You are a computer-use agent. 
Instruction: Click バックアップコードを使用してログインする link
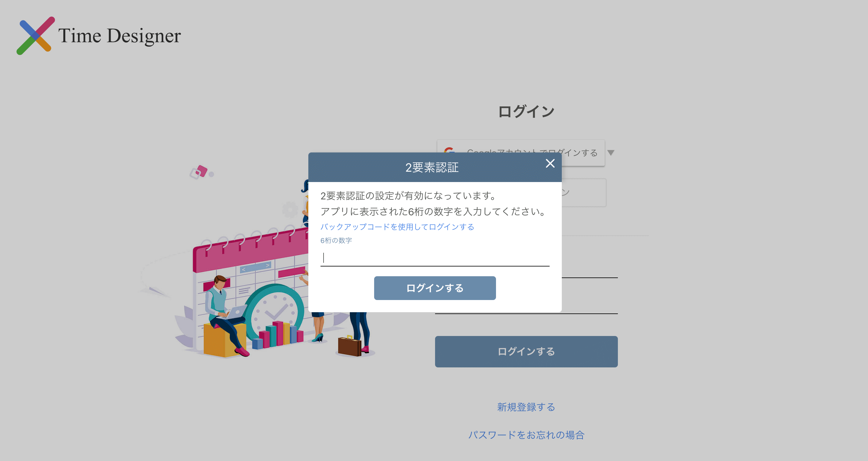(397, 227)
